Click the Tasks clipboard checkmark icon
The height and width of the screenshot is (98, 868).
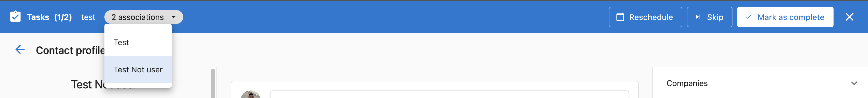click(15, 17)
